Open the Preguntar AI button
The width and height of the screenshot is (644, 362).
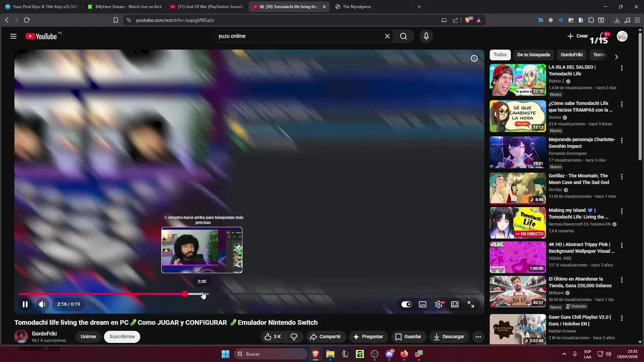coord(368,337)
